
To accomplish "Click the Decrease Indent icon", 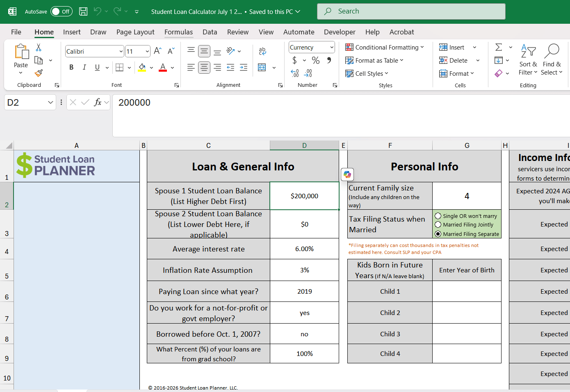I will (x=230, y=68).
